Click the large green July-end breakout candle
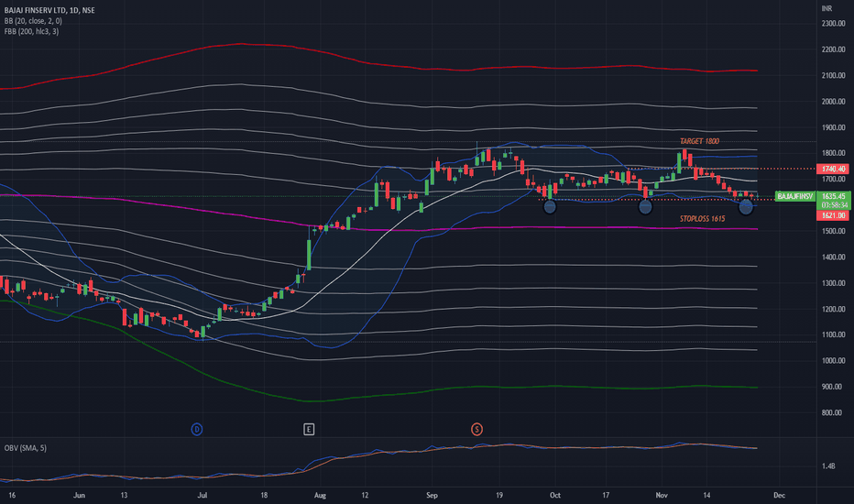Screen dimensions: 854x504 (309, 255)
